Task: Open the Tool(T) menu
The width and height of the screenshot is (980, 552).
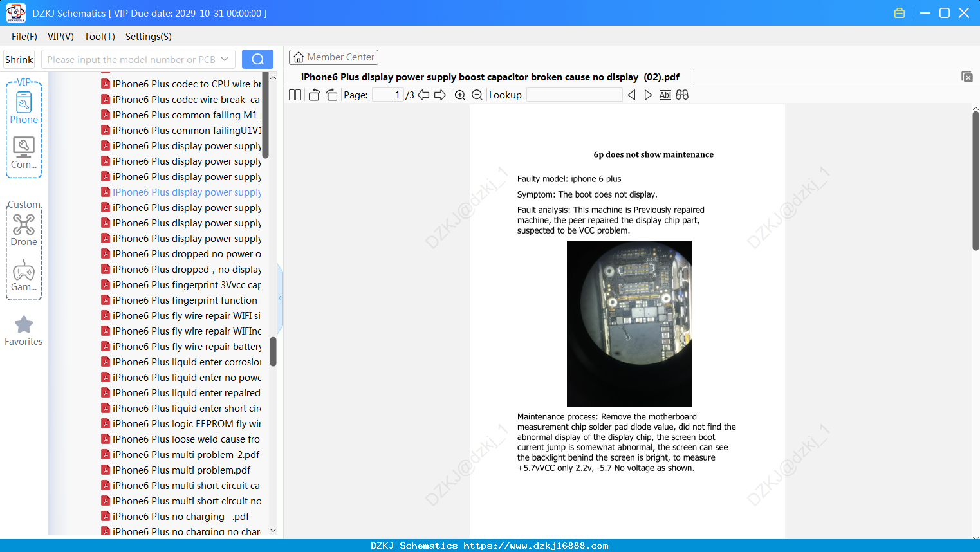Action: point(100,37)
